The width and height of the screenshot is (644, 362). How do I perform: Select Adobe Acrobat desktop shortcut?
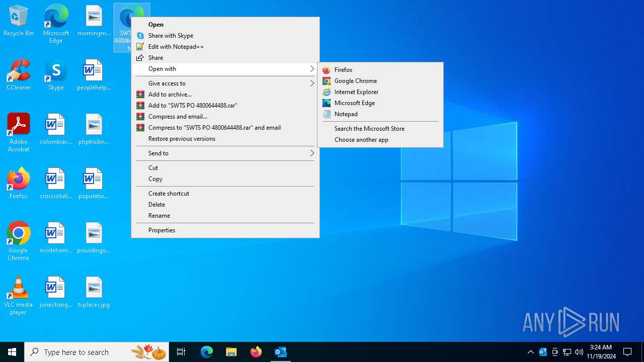[x=19, y=133]
